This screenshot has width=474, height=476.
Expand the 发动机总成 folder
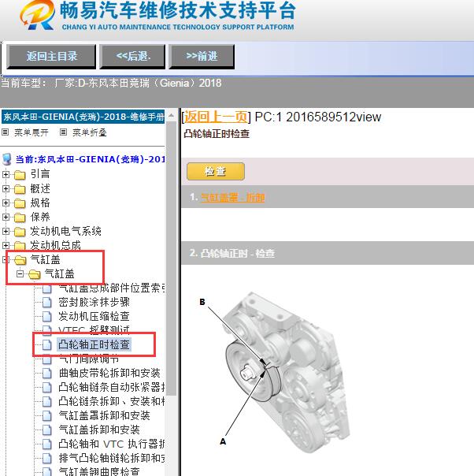[6, 245]
